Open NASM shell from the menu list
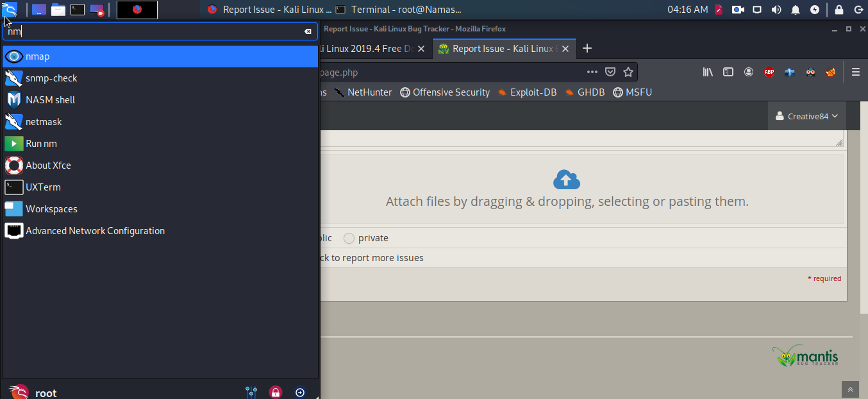Image resolution: width=868 pixels, height=399 pixels. click(50, 100)
